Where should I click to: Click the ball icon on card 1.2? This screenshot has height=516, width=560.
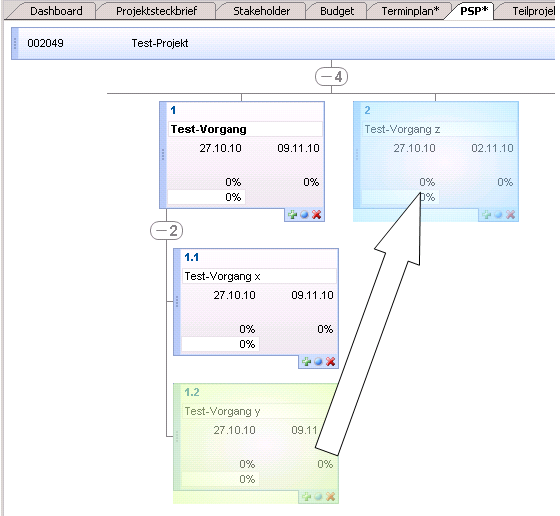pos(318,496)
